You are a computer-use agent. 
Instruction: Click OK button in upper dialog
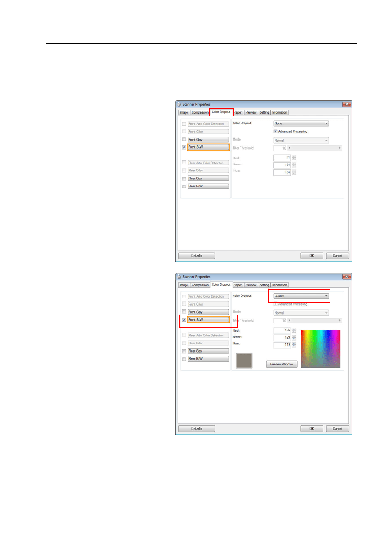click(x=312, y=256)
